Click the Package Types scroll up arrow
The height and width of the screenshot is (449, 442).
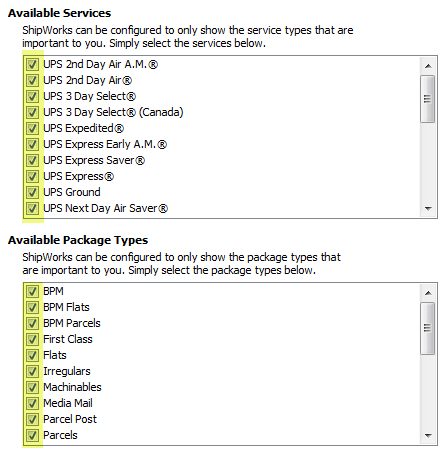(428, 293)
